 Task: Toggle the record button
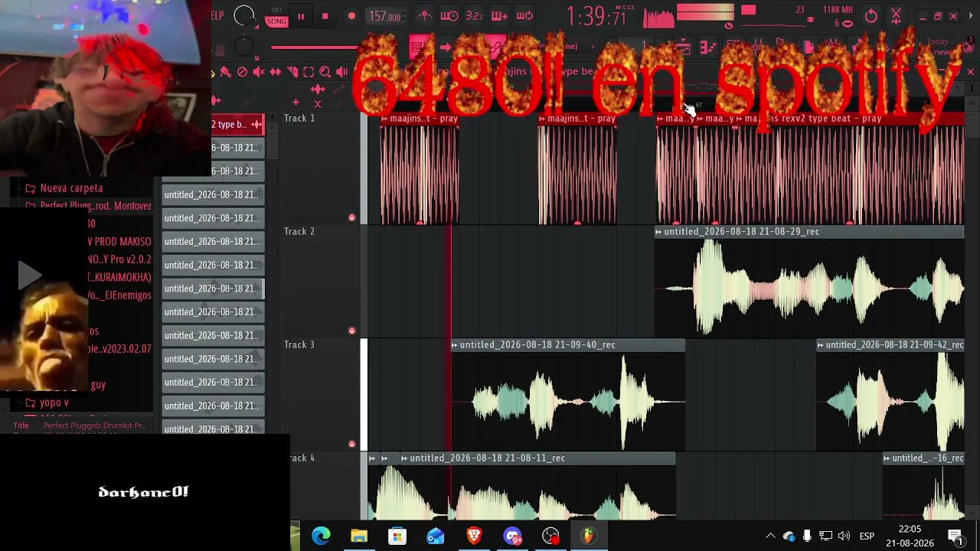pyautogui.click(x=351, y=16)
